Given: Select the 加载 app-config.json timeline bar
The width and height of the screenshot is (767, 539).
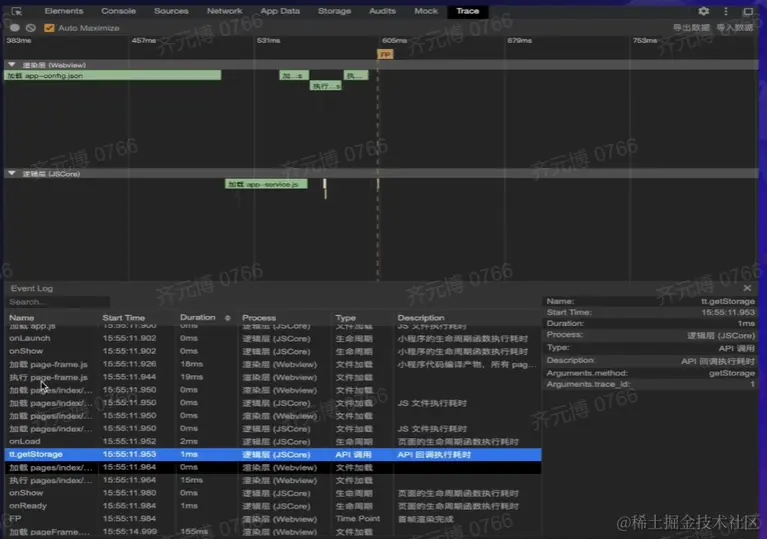Looking at the screenshot, I should [x=113, y=75].
